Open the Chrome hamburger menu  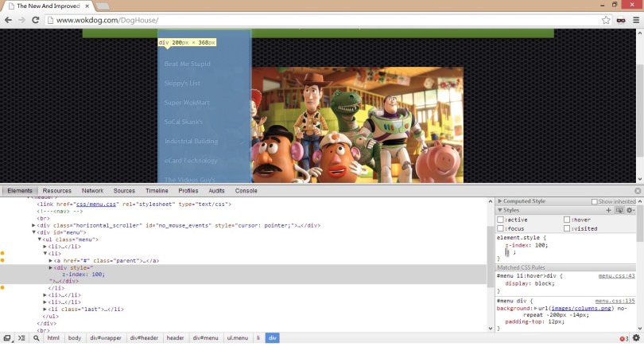point(636,20)
